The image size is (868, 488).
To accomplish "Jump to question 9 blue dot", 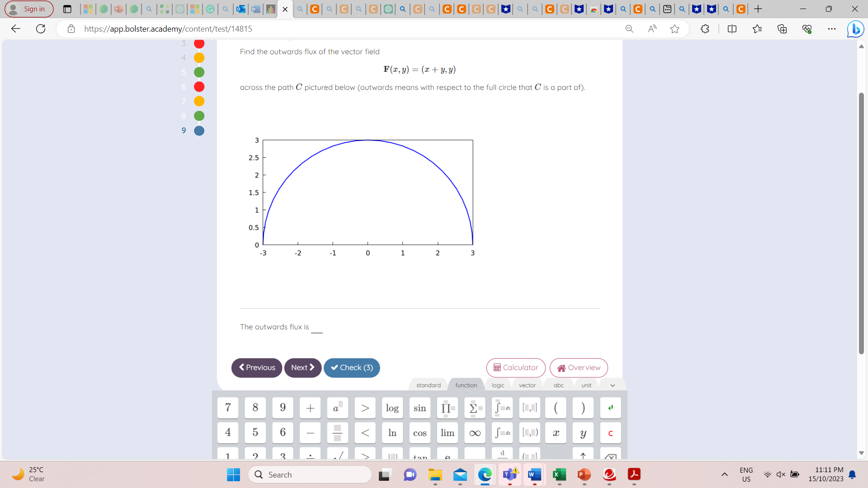I will point(199,131).
